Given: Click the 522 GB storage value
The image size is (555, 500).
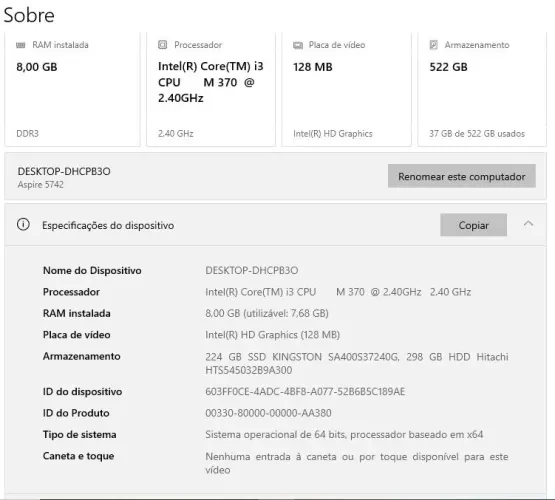Looking at the screenshot, I should 448,67.
